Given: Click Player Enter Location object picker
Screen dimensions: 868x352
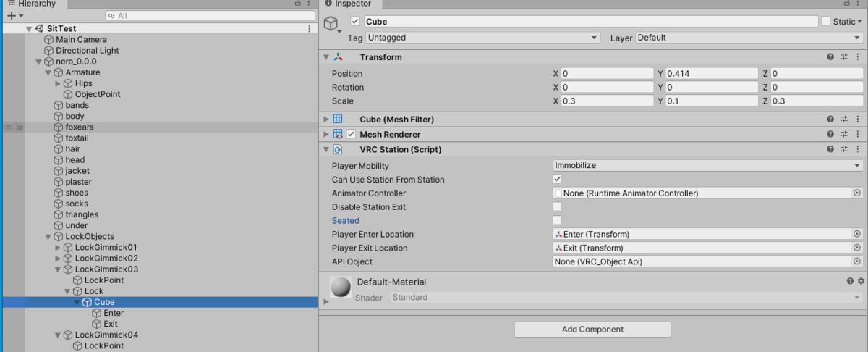Looking at the screenshot, I should click(x=857, y=235).
